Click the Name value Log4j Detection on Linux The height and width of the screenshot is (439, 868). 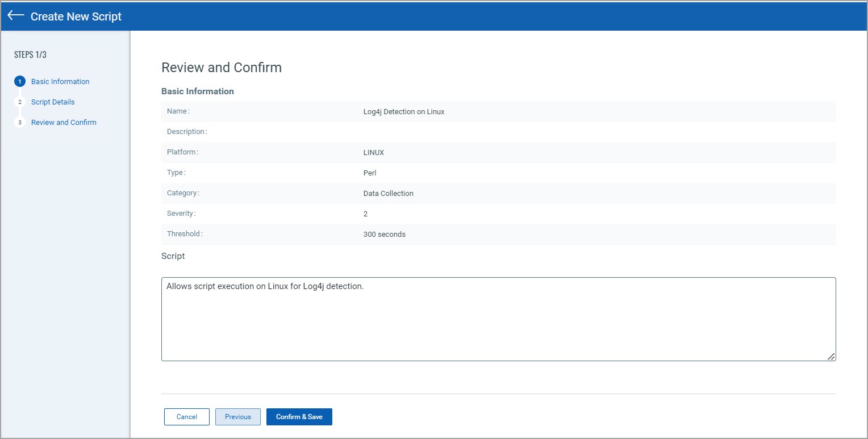pyautogui.click(x=404, y=112)
